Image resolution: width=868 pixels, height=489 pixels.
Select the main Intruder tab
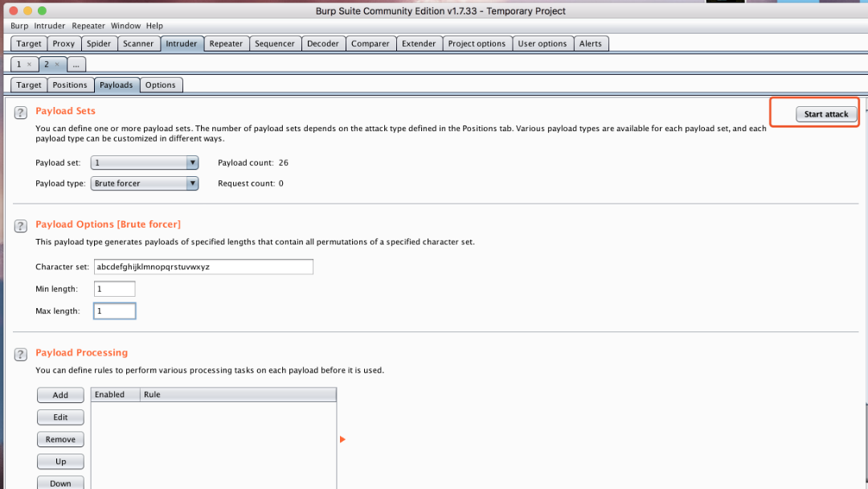[182, 43]
